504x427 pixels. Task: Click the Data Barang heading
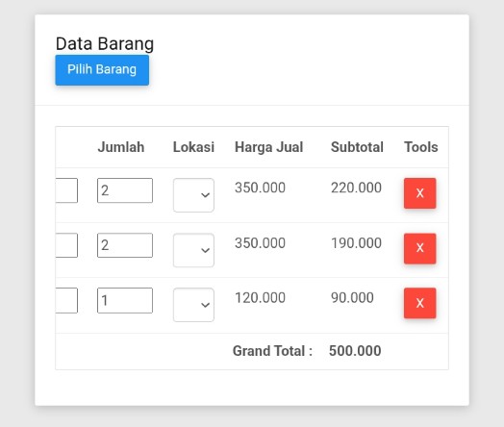(x=105, y=43)
